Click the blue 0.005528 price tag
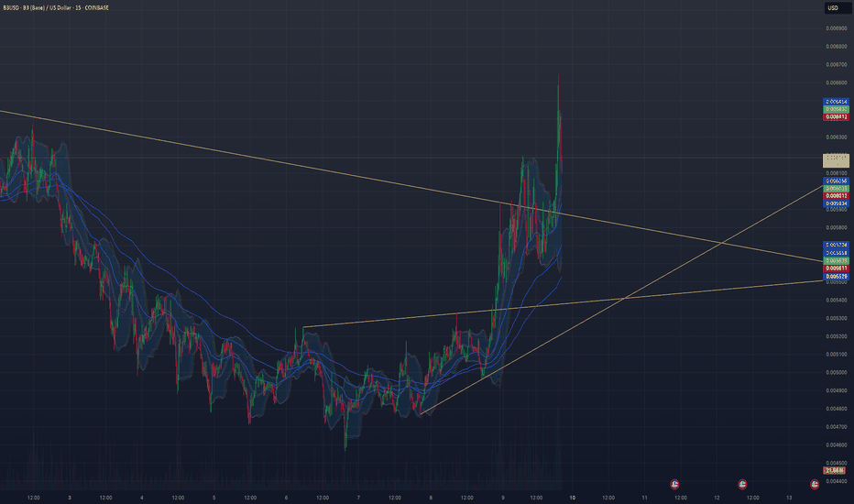Image resolution: width=854 pixels, height=504 pixels. [836, 277]
